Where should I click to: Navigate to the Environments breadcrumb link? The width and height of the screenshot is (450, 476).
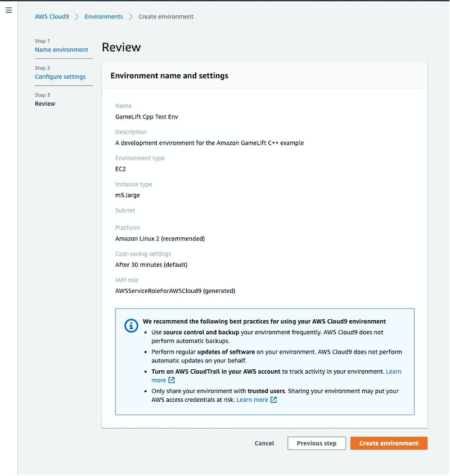(103, 16)
